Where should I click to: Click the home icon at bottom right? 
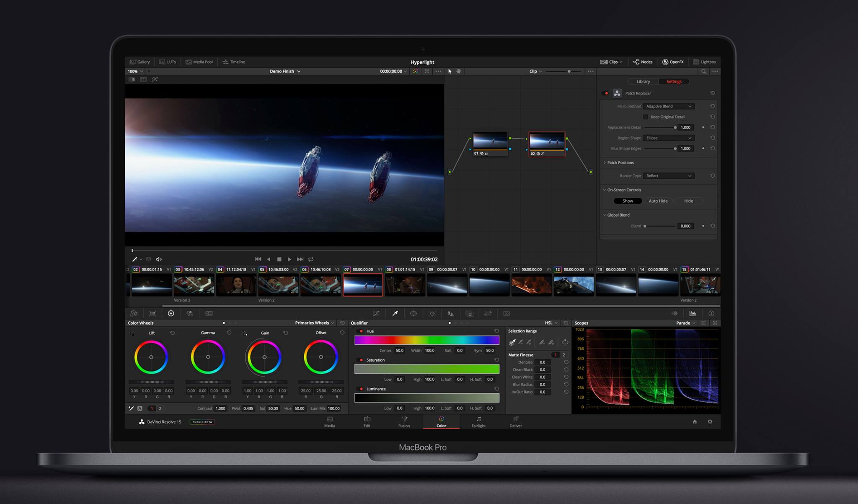tap(695, 421)
